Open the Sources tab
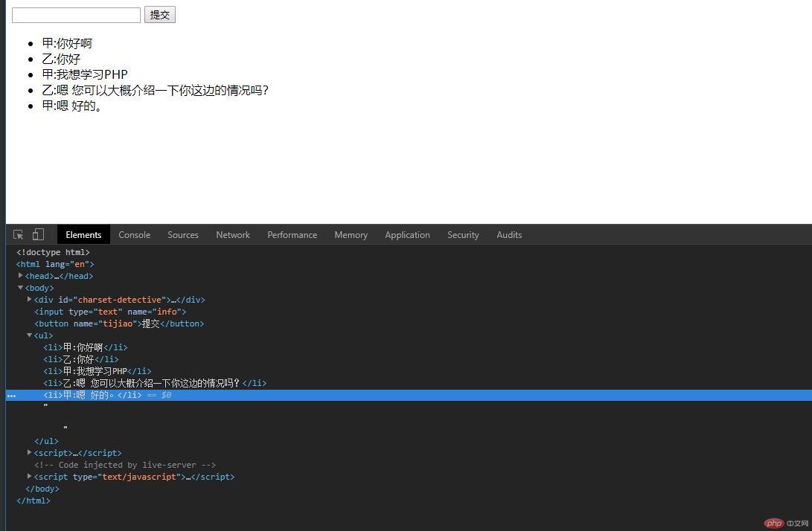Image resolution: width=812 pixels, height=531 pixels. point(183,234)
